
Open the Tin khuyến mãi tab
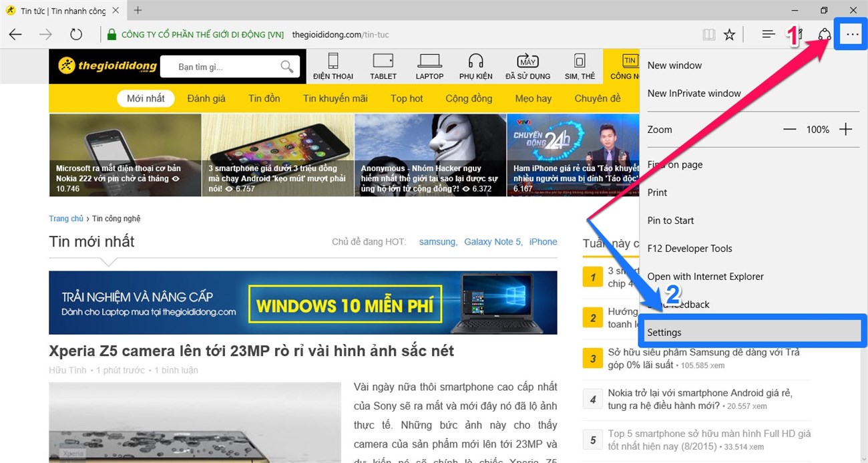[335, 98]
